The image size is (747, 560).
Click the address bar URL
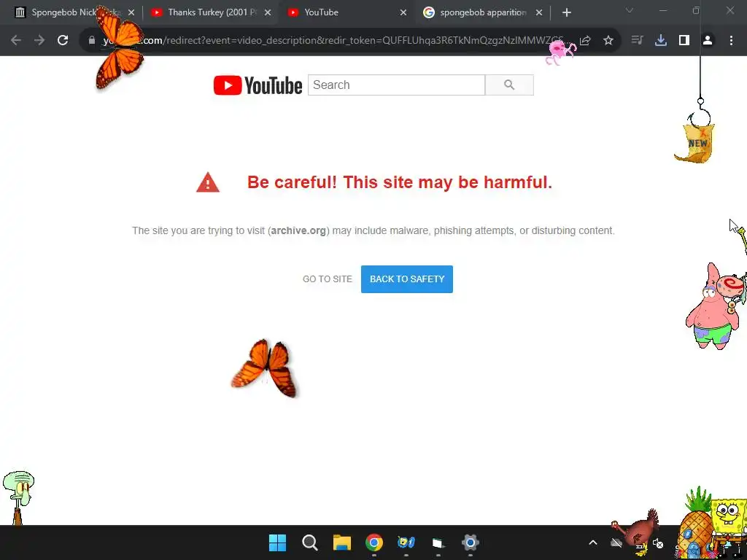(x=333, y=41)
